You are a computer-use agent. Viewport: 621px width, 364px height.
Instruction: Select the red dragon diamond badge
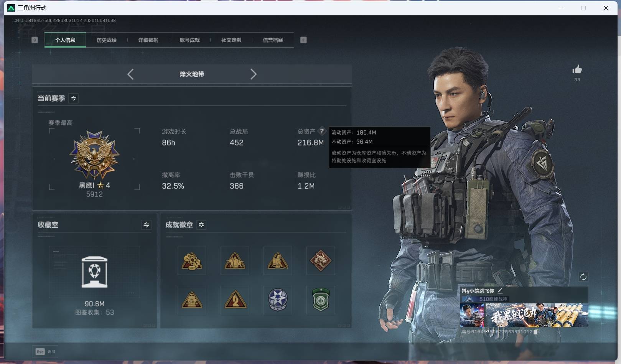click(x=321, y=261)
